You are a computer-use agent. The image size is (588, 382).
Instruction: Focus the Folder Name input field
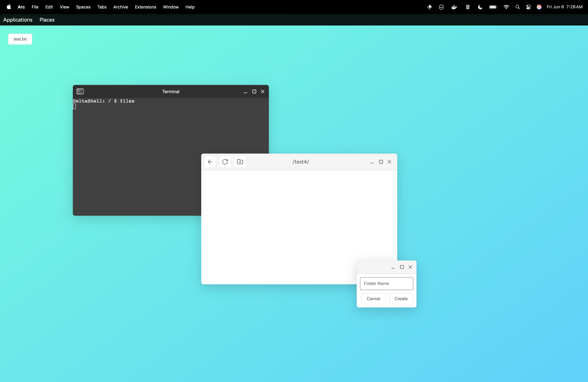pos(386,283)
